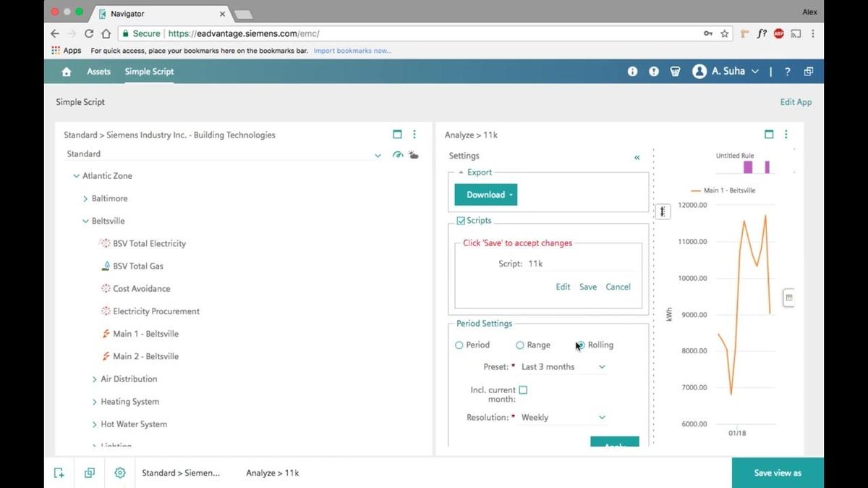
Task: Click the Main 1 - Beltsville lightning icon
Action: click(x=106, y=334)
